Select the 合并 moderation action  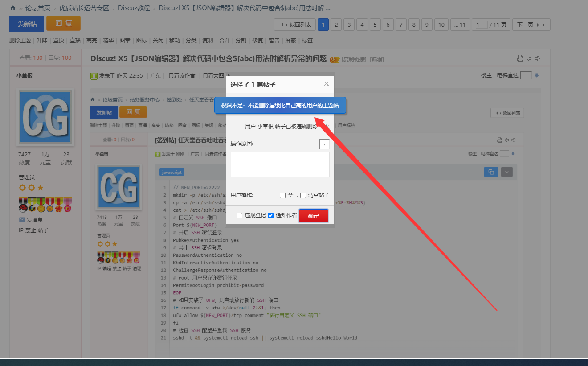[x=225, y=41]
